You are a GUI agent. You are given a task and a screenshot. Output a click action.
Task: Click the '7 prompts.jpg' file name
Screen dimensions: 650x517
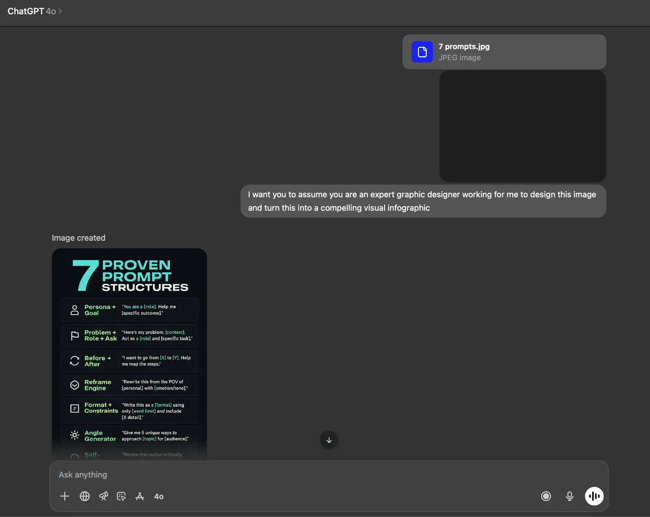[x=464, y=46]
